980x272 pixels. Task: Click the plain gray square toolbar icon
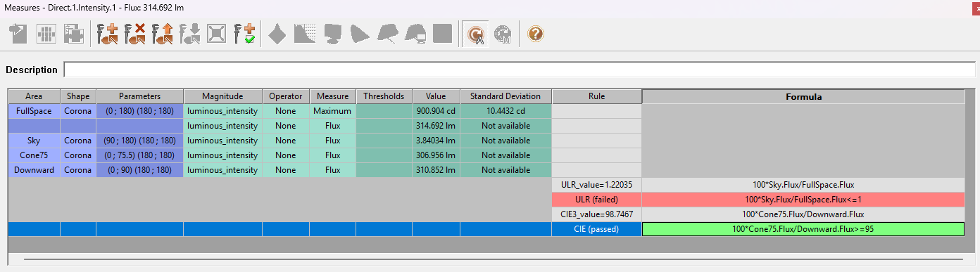point(442,33)
